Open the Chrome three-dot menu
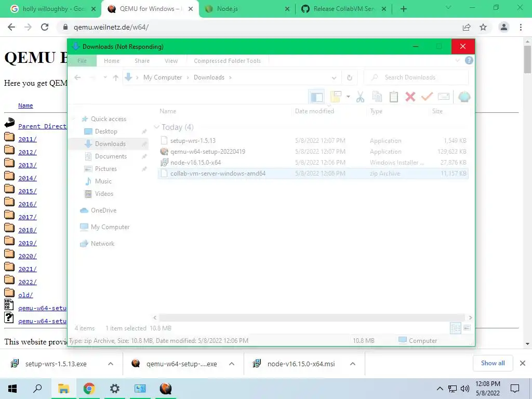Image resolution: width=532 pixels, height=399 pixels. click(521, 27)
